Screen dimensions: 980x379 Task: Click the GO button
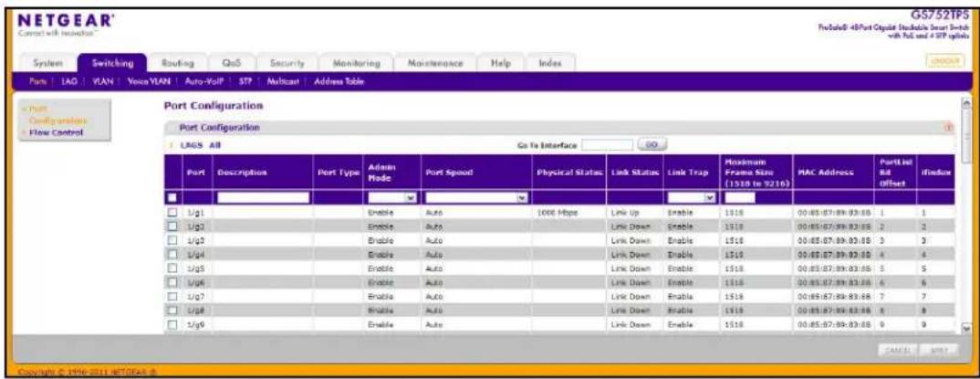652,144
